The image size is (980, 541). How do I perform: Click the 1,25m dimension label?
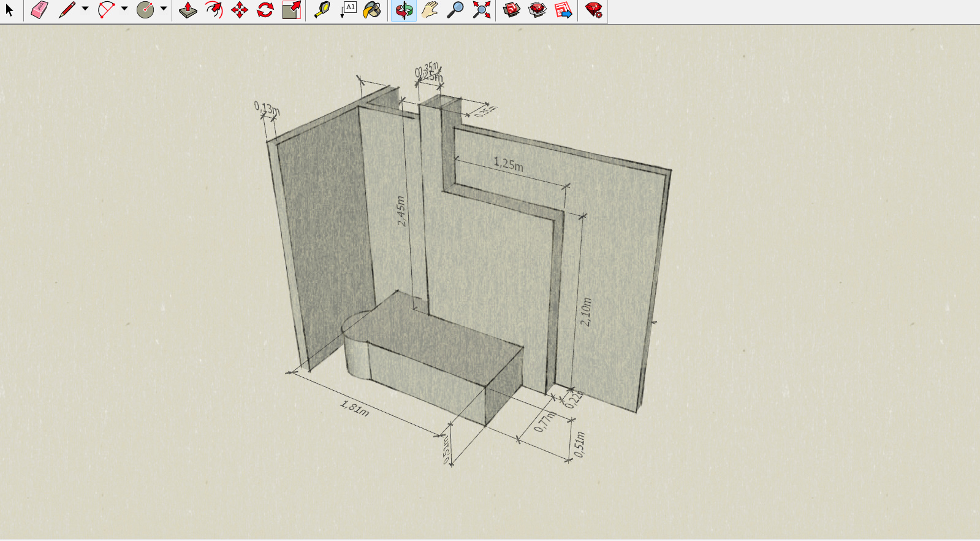[508, 164]
